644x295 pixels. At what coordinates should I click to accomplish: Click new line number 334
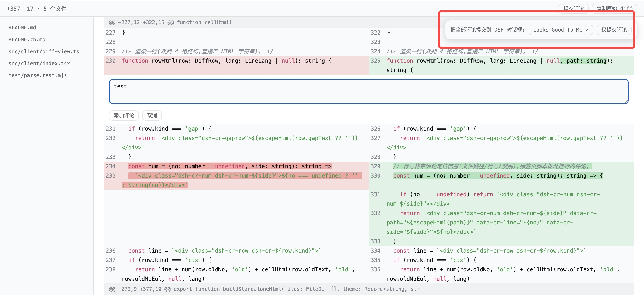pos(375,251)
